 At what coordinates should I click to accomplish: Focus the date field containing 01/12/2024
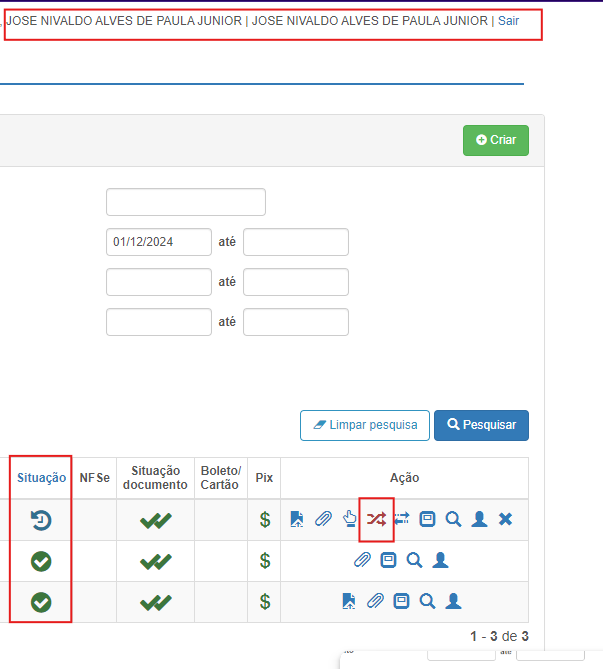click(158, 242)
